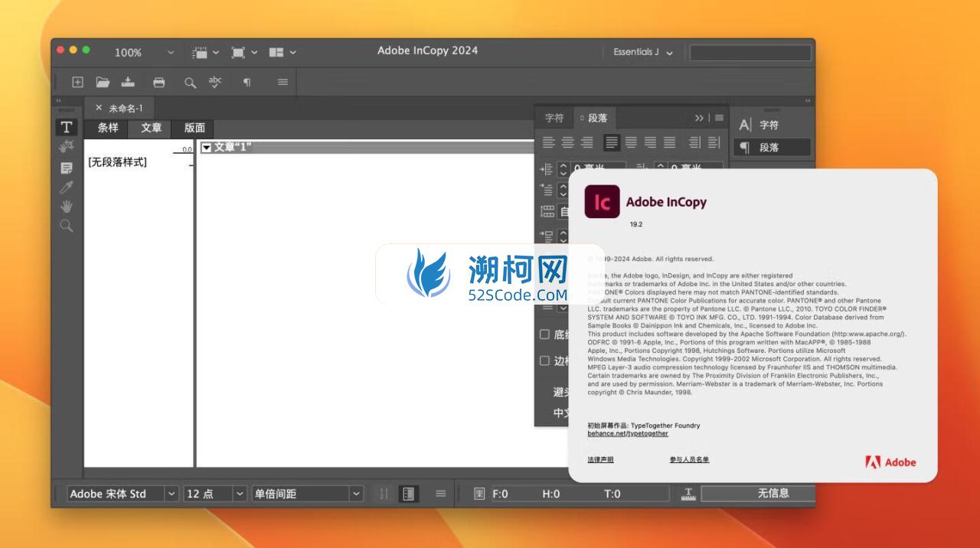Click the align center paragraph icon
Viewport: 980px width, 548px height.
567,142
